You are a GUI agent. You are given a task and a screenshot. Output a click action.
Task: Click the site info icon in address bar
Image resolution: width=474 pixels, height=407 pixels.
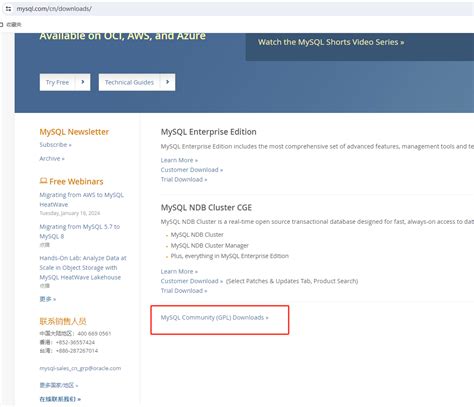click(x=8, y=9)
